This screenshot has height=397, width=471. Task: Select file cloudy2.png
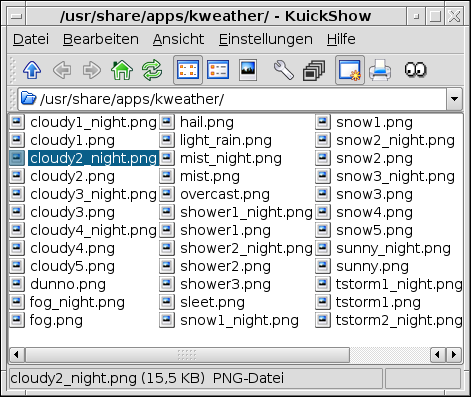[x=72, y=176]
